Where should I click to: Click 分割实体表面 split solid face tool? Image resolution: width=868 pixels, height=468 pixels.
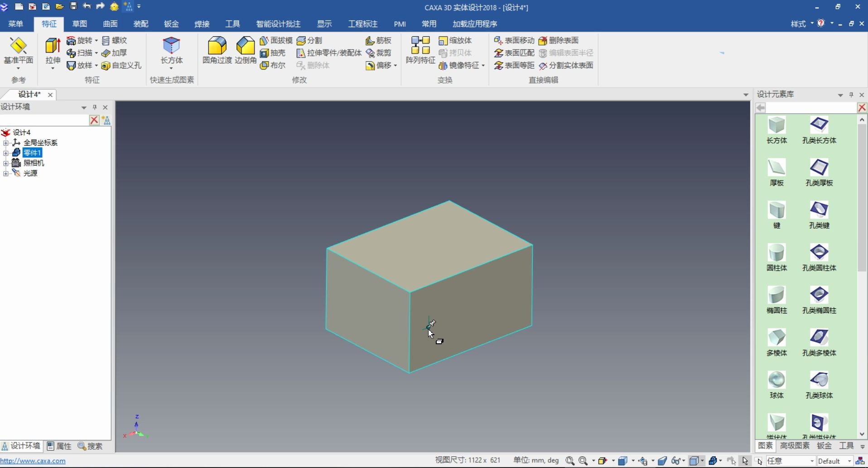pos(566,65)
